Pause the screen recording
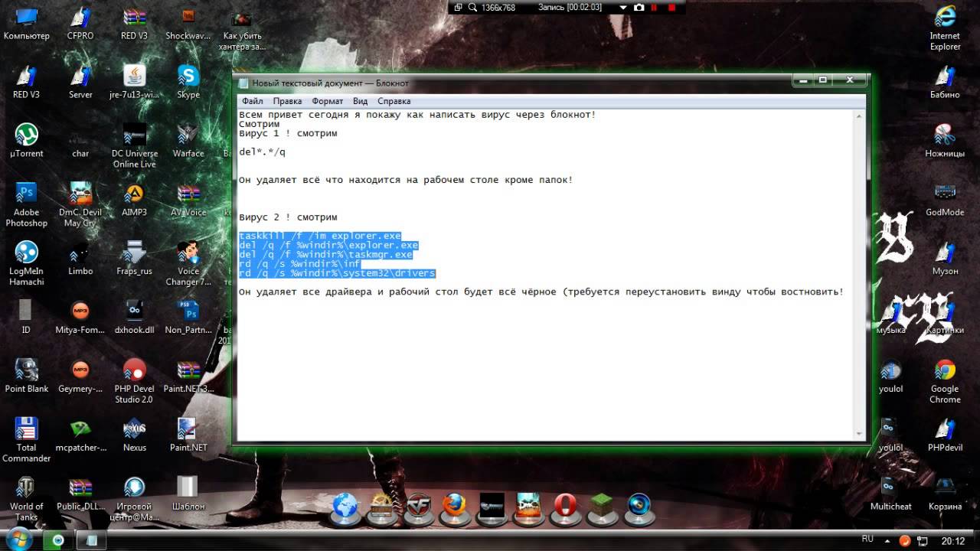This screenshot has height=551, width=980. pyautogui.click(x=655, y=8)
